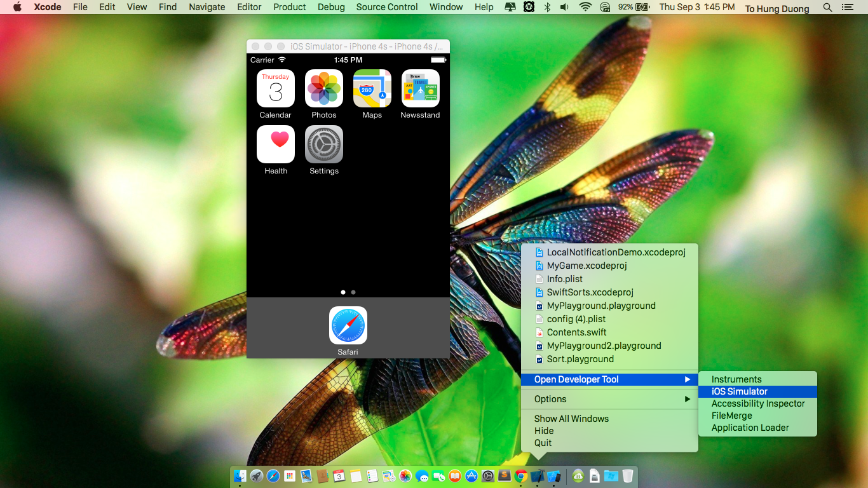This screenshot has height=488, width=868.
Task: Tap the Newsstand icon
Action: tap(420, 88)
